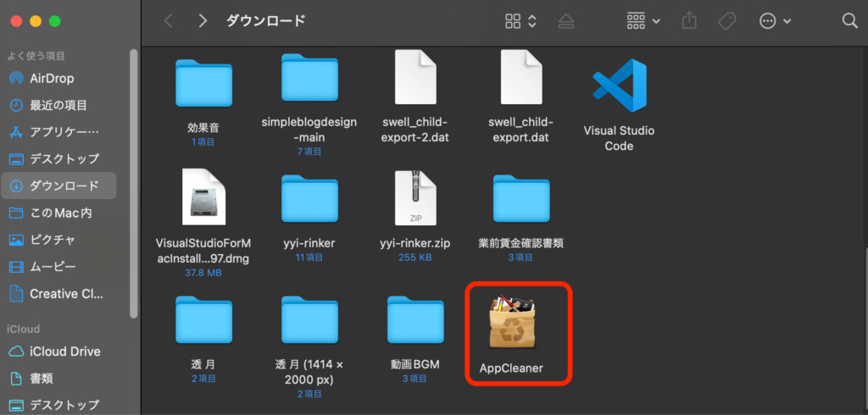The width and height of the screenshot is (868, 415).
Task: Click the share icon in toolbar
Action: click(x=688, y=21)
